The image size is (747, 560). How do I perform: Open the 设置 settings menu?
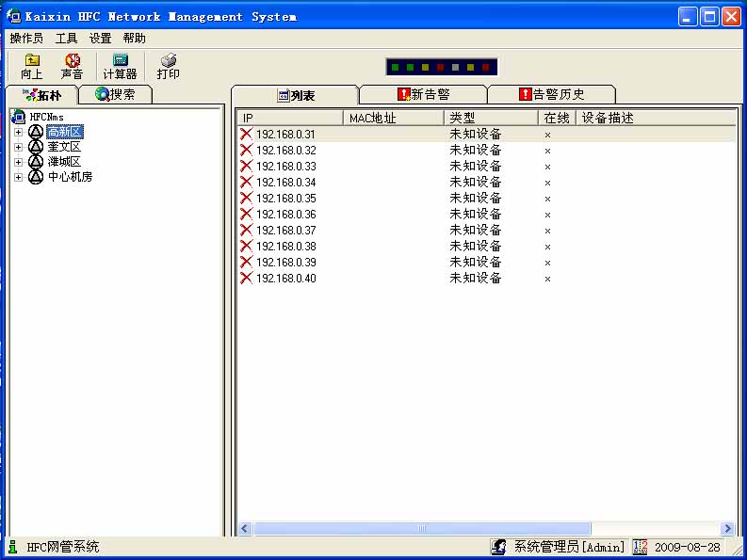[x=100, y=39]
